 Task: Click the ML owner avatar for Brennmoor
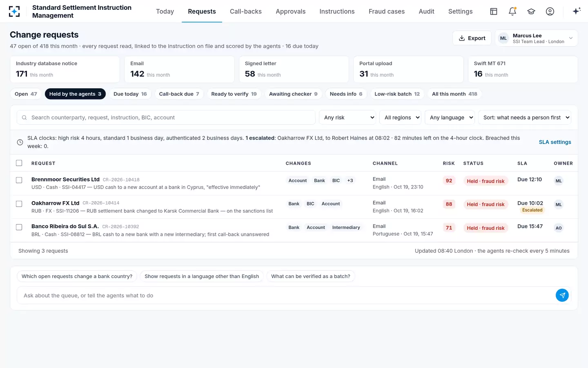pyautogui.click(x=559, y=181)
